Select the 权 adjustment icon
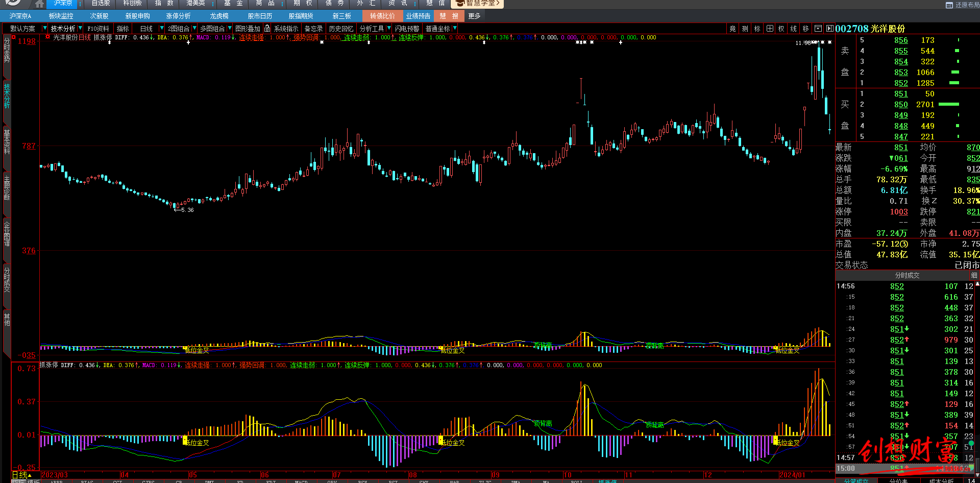980x483 pixels. tap(781, 29)
